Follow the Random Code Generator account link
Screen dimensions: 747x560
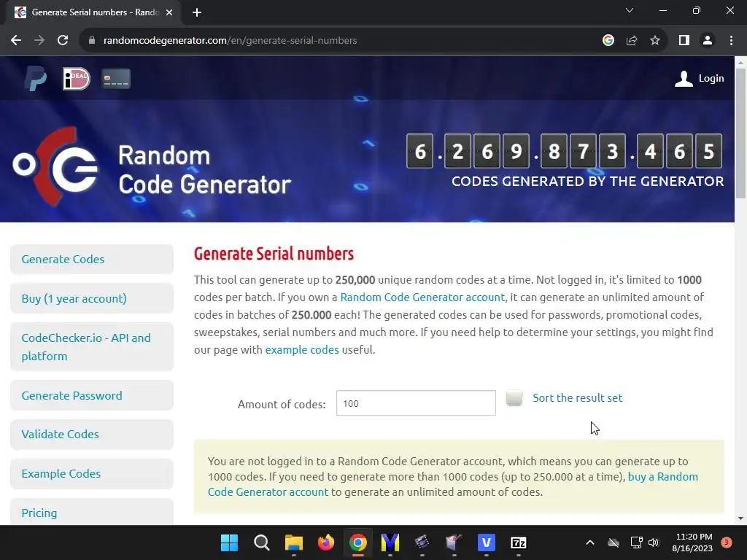click(422, 297)
